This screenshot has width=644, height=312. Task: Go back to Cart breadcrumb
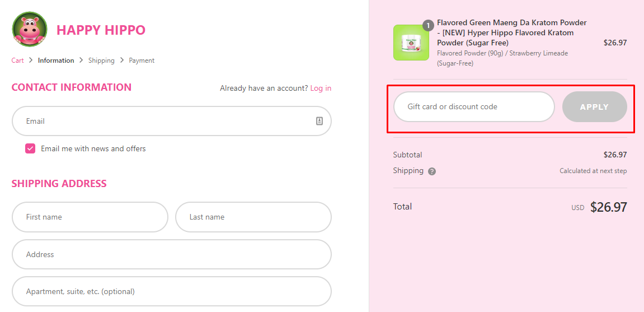17,60
